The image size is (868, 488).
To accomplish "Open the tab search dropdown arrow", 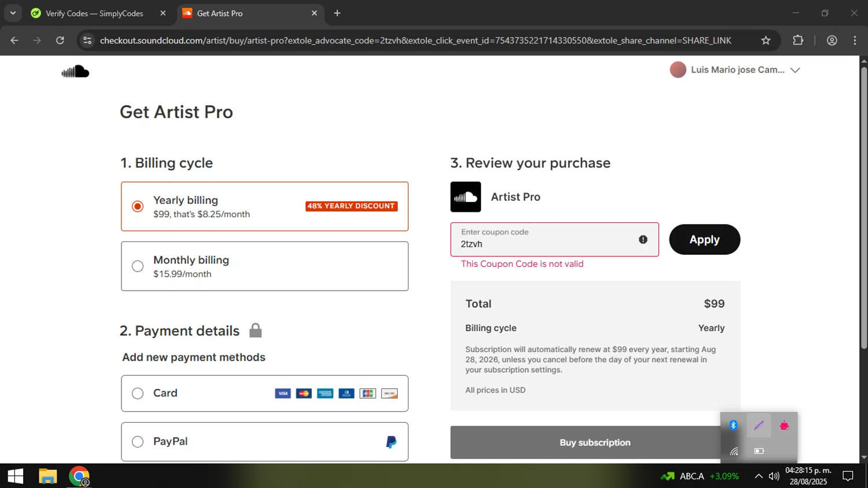I will (13, 13).
